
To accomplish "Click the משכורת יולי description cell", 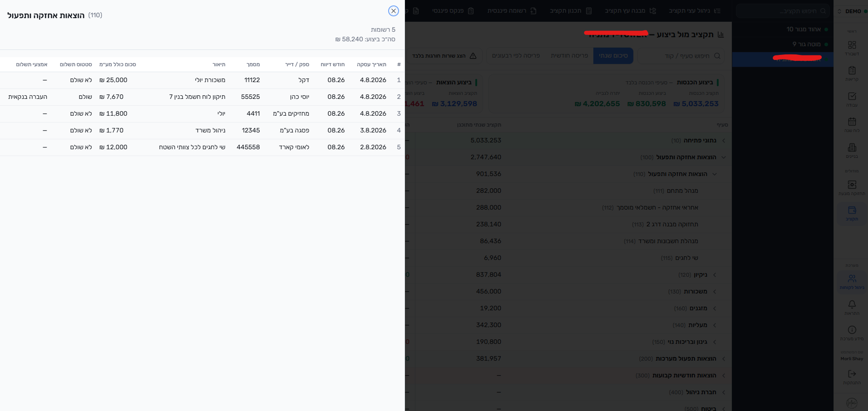I will click(x=210, y=80).
